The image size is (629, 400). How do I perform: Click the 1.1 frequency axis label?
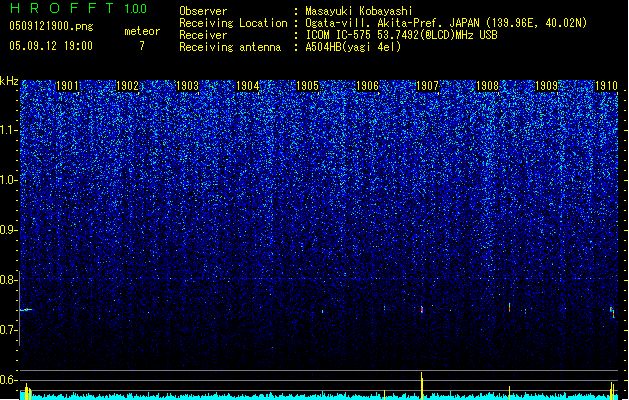point(8,130)
